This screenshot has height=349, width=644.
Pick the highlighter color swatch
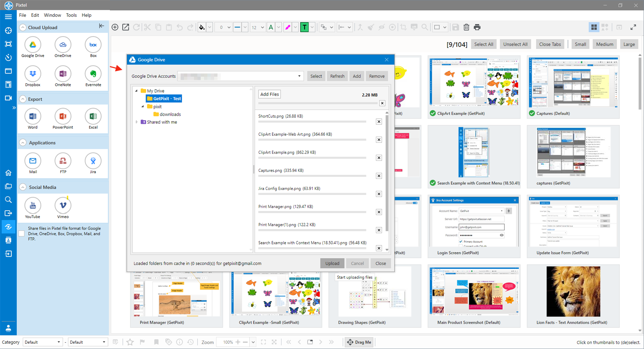click(288, 27)
